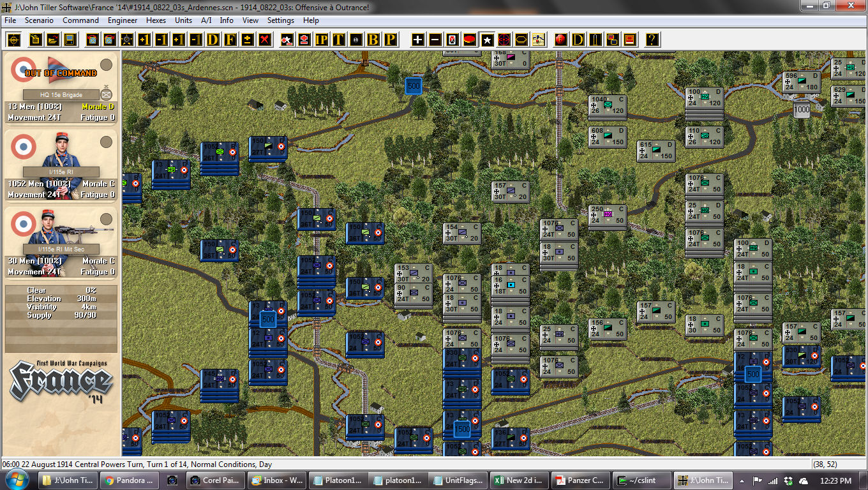Click the two stacked units toolbar icon
The height and width of the screenshot is (490, 868).
(613, 40)
